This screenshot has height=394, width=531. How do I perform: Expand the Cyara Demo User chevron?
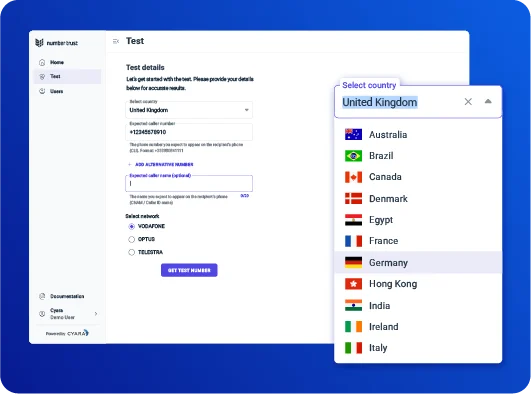click(96, 314)
